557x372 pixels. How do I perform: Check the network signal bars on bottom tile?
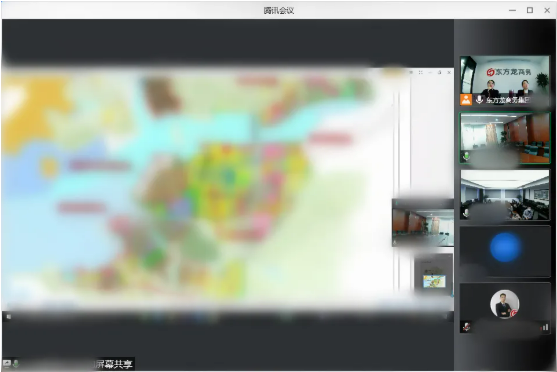tap(545, 327)
